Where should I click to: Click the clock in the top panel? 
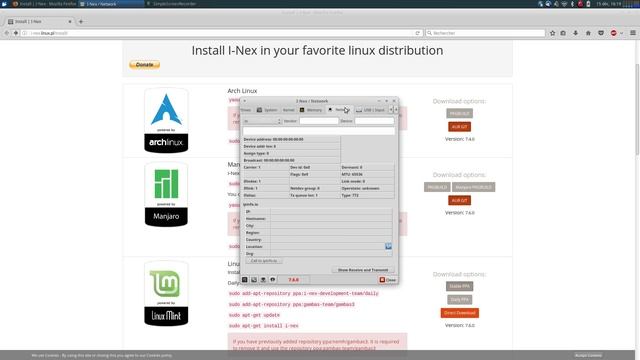click(x=609, y=4)
